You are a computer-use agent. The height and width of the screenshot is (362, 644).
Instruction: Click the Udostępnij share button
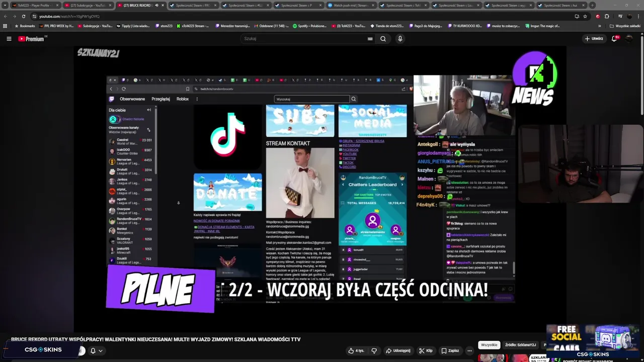398,350
